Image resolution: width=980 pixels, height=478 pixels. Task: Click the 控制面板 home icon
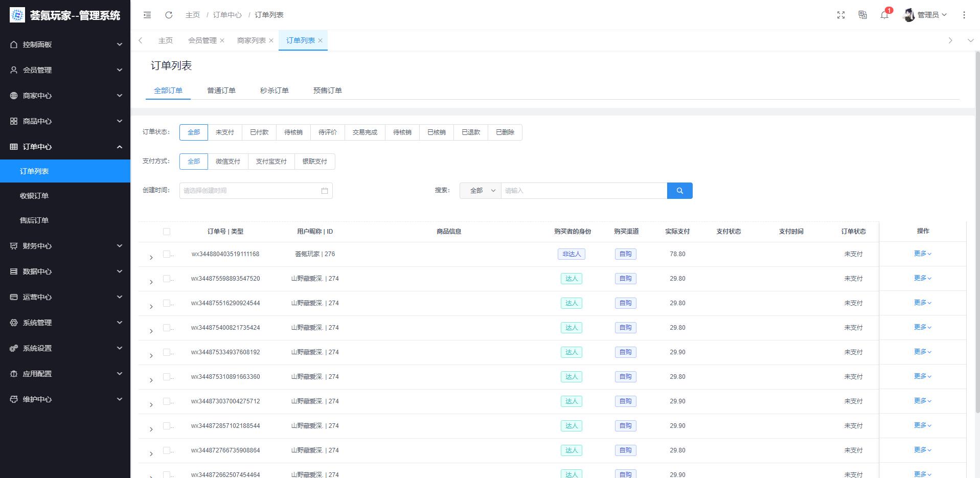pyautogui.click(x=14, y=44)
